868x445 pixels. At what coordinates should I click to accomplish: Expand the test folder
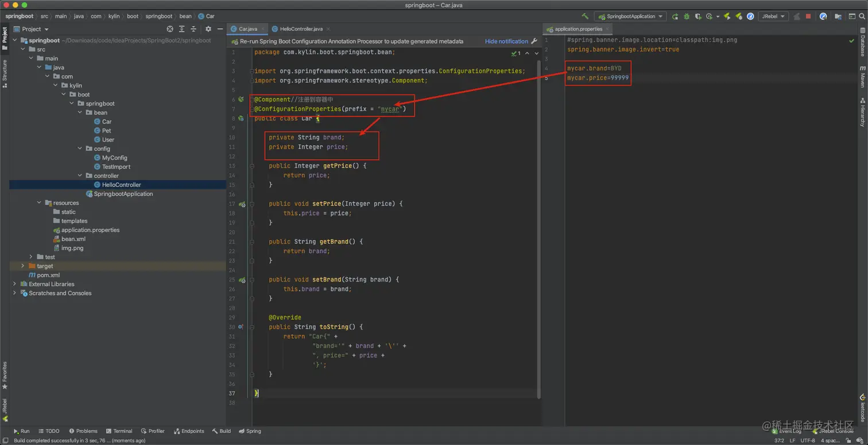(x=31, y=257)
